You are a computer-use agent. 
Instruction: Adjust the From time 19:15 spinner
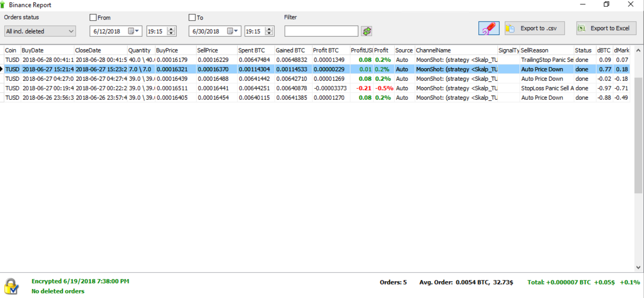tap(171, 31)
